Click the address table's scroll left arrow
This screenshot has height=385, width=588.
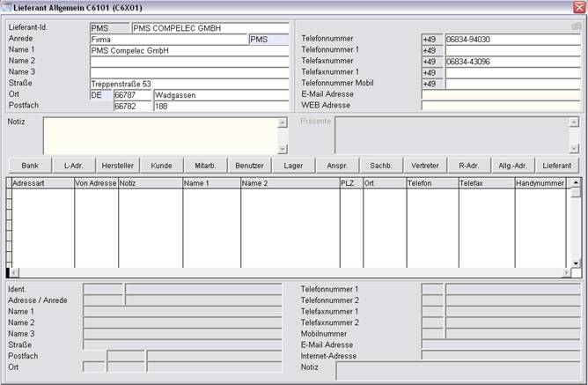click(11, 273)
